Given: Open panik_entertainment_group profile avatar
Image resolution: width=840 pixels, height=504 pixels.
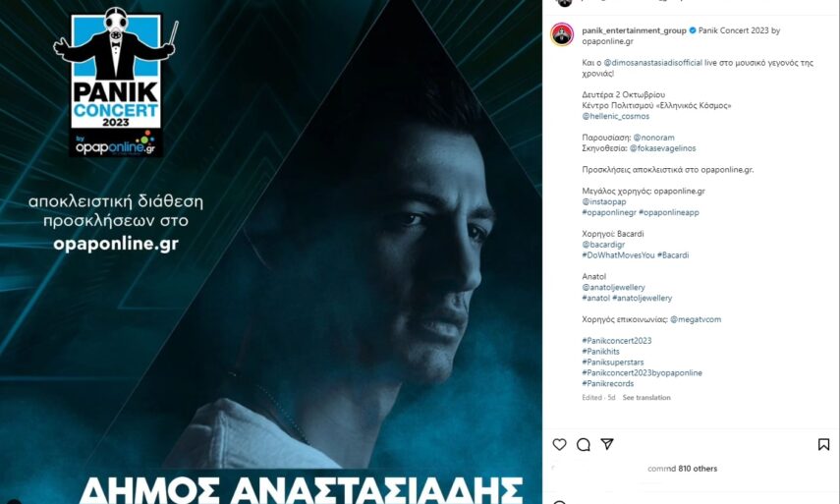Looking at the screenshot, I should [x=562, y=34].
